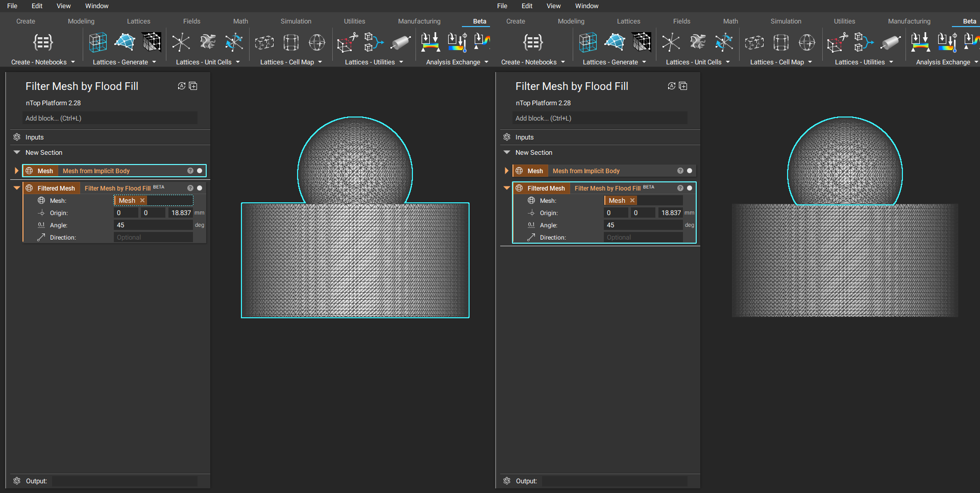Click add-copy plus icon beside title, right window
Image resolution: width=980 pixels, height=493 pixels.
point(683,86)
